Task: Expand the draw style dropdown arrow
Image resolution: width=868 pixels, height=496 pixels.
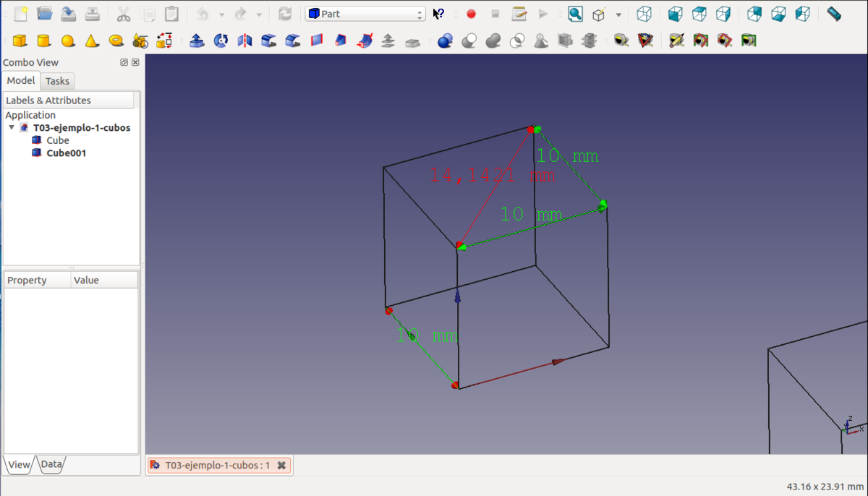Action: [x=618, y=14]
